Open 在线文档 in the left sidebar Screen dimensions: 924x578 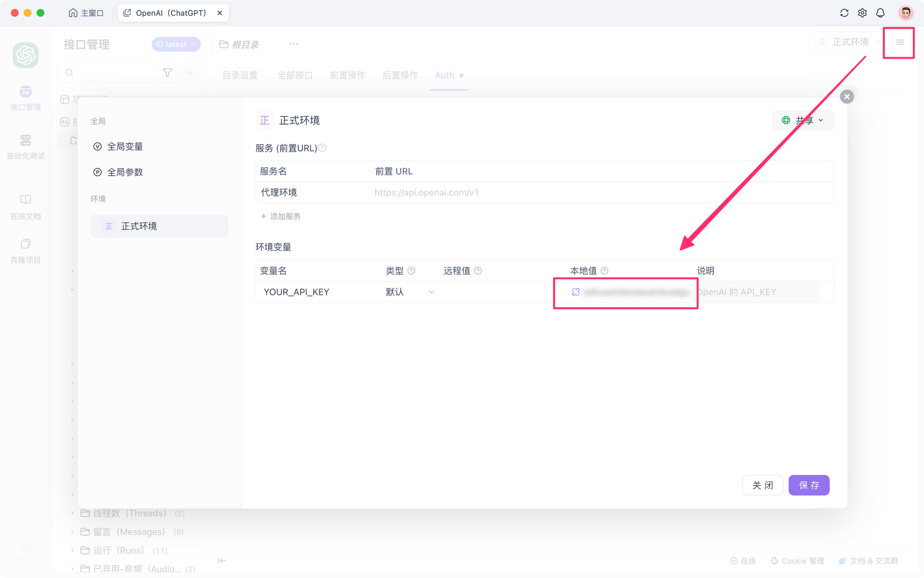[x=25, y=207]
